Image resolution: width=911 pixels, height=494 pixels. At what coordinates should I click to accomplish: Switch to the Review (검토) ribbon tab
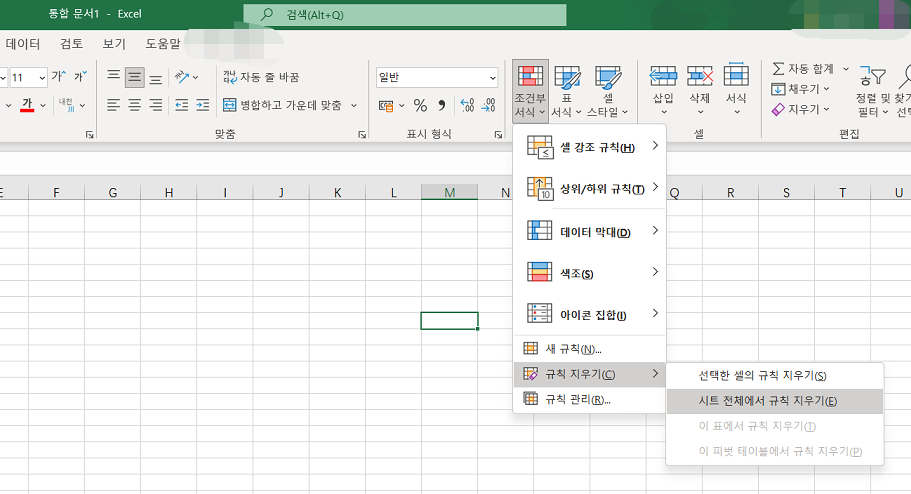point(71,44)
